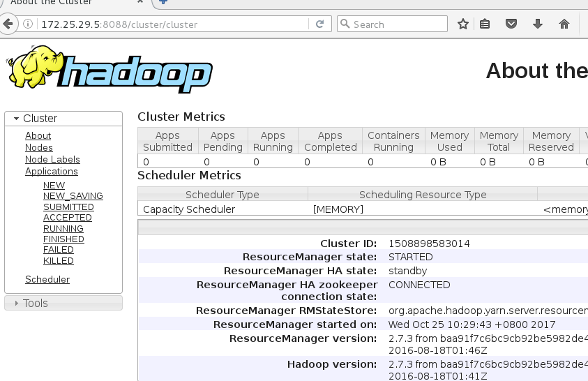Image resolution: width=588 pixels, height=381 pixels.
Task: Select the started on date Wed Oct 25
Action: pos(472,324)
